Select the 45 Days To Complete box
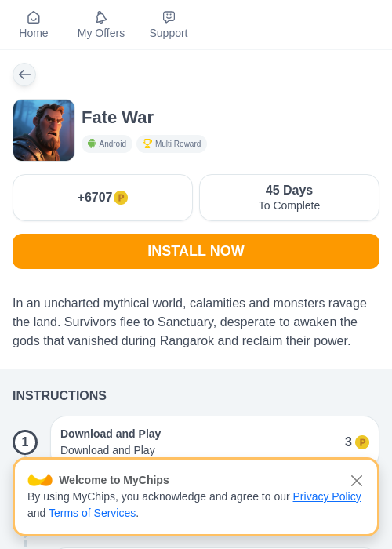This screenshot has height=549, width=392. [289, 198]
